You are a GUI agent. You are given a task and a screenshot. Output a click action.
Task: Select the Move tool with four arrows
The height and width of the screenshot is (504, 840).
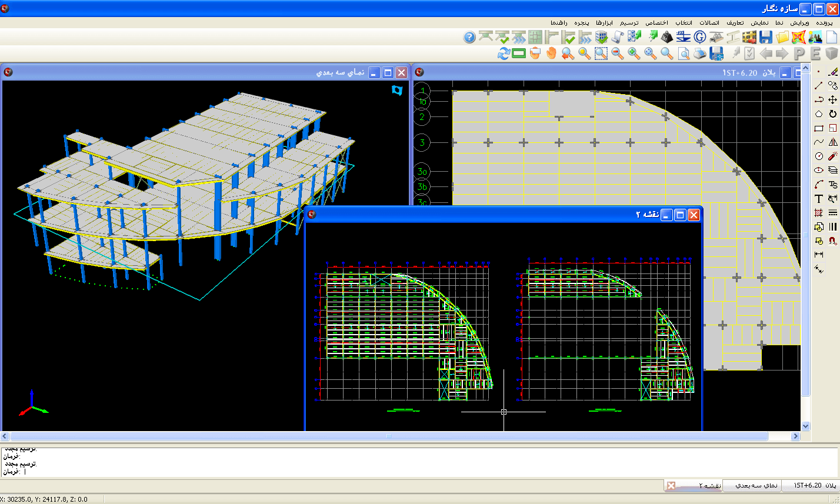[x=832, y=100]
